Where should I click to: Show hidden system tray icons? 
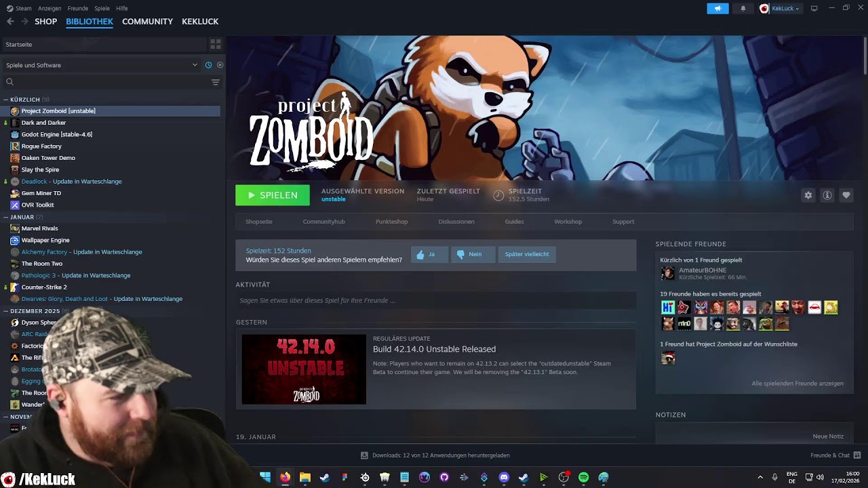click(760, 477)
